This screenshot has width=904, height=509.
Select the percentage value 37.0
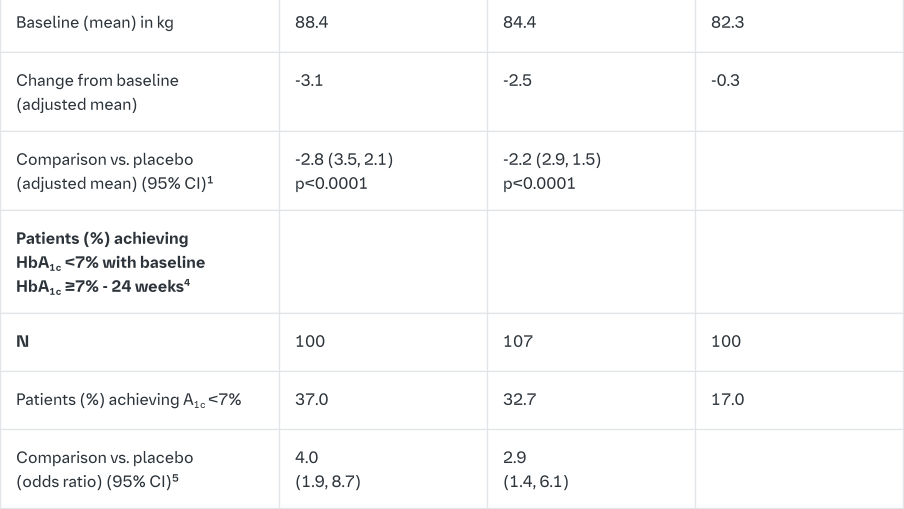tap(311, 399)
